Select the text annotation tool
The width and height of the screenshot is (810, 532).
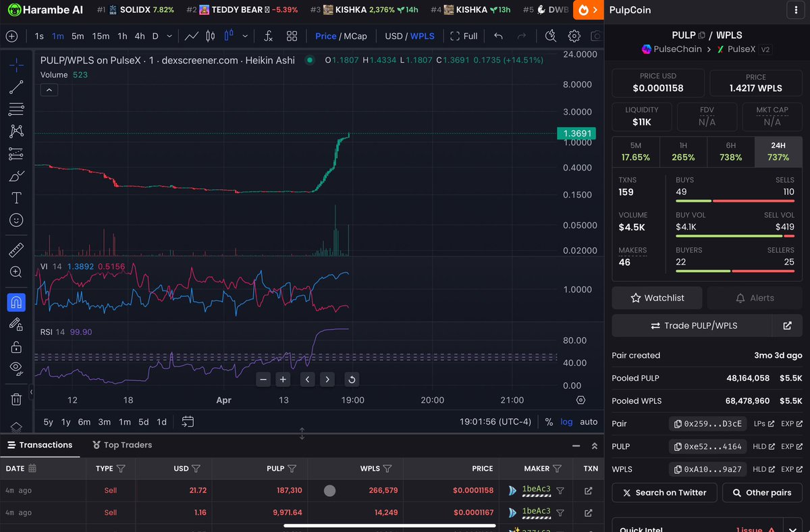coord(17,198)
